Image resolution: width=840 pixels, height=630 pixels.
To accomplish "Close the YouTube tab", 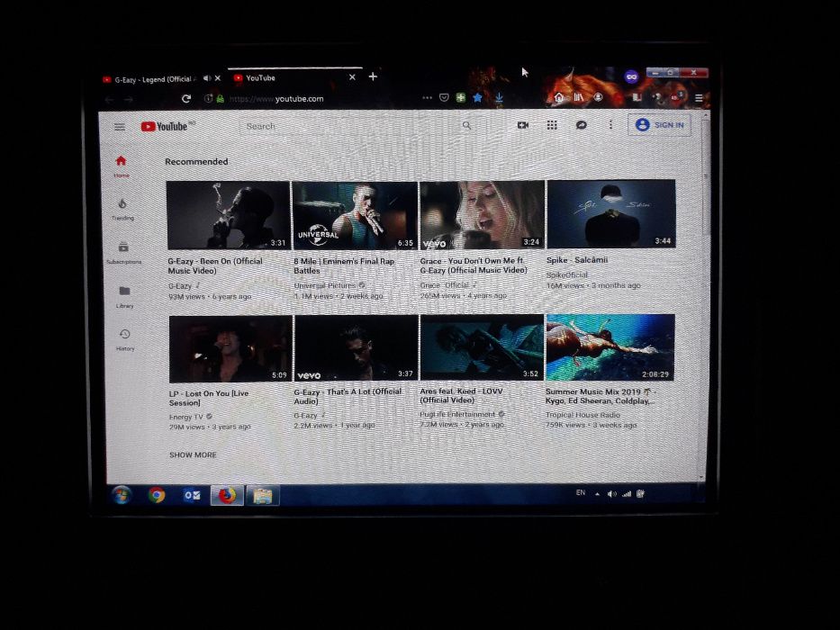I will 352,77.
